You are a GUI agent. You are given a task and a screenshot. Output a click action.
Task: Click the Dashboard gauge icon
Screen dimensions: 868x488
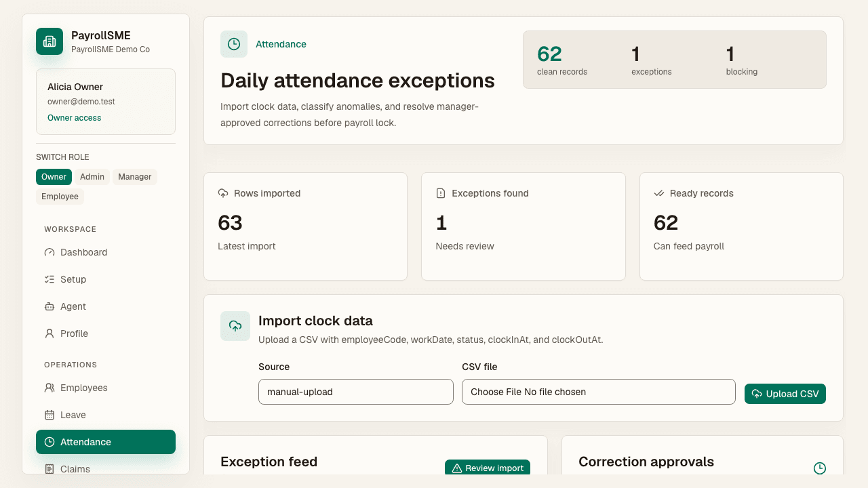[x=50, y=252]
